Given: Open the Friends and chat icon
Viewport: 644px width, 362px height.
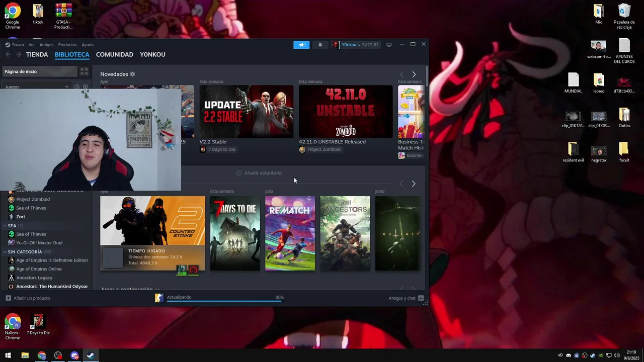Looking at the screenshot, I should [x=421, y=298].
